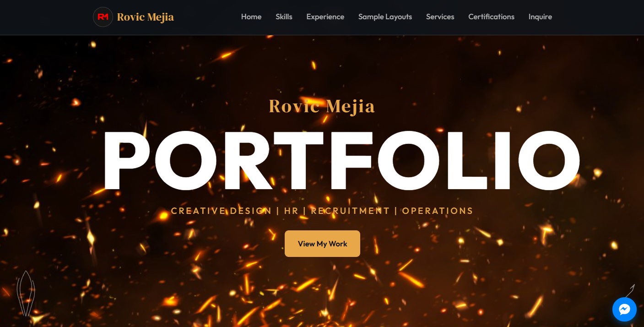This screenshot has height=327, width=644.
Task: Open the Inquire page link
Action: [x=540, y=17]
